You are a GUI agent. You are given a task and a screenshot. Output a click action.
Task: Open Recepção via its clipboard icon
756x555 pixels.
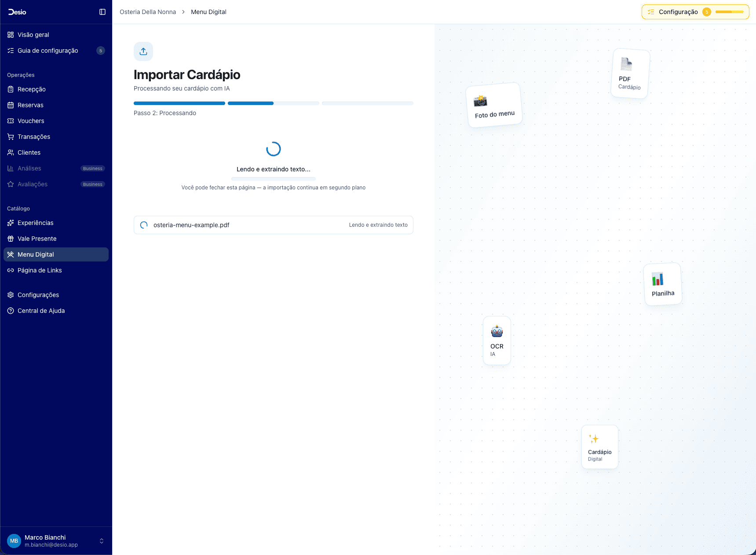11,89
